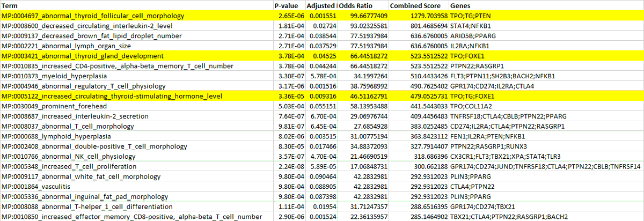Screen dimensions: 644x221
Task: Select cell MP:0005348_increased_T_cell_proliferation
Action: (136, 166)
